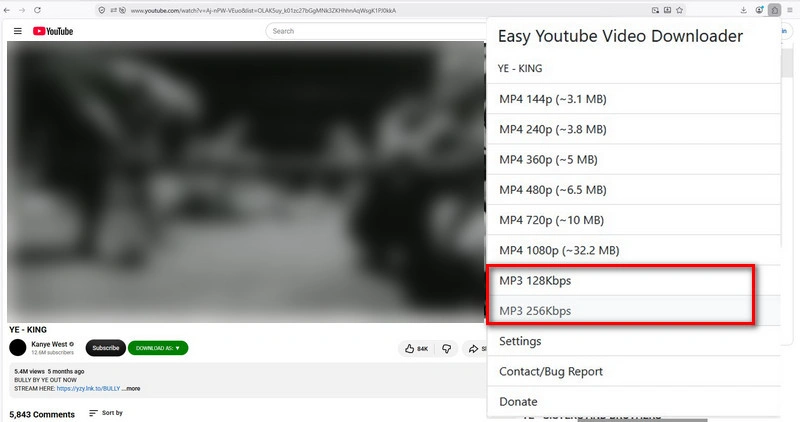Click the Easy Youtube Video Downloader heading
800x422 pixels.
[x=620, y=36]
